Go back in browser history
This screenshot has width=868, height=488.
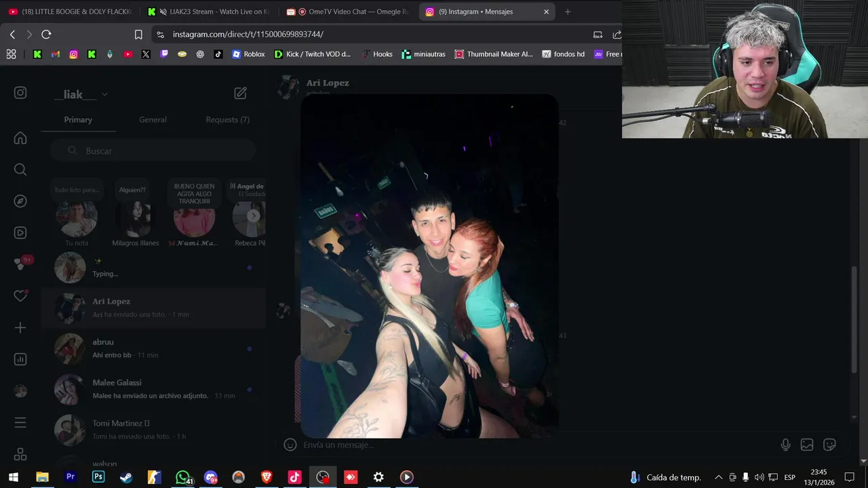[12, 34]
